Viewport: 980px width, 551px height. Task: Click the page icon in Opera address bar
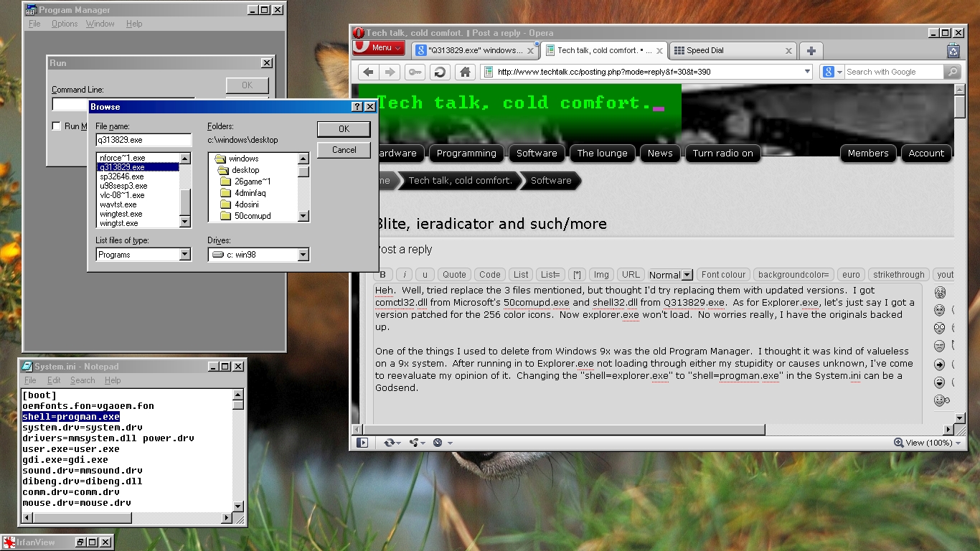pyautogui.click(x=488, y=72)
